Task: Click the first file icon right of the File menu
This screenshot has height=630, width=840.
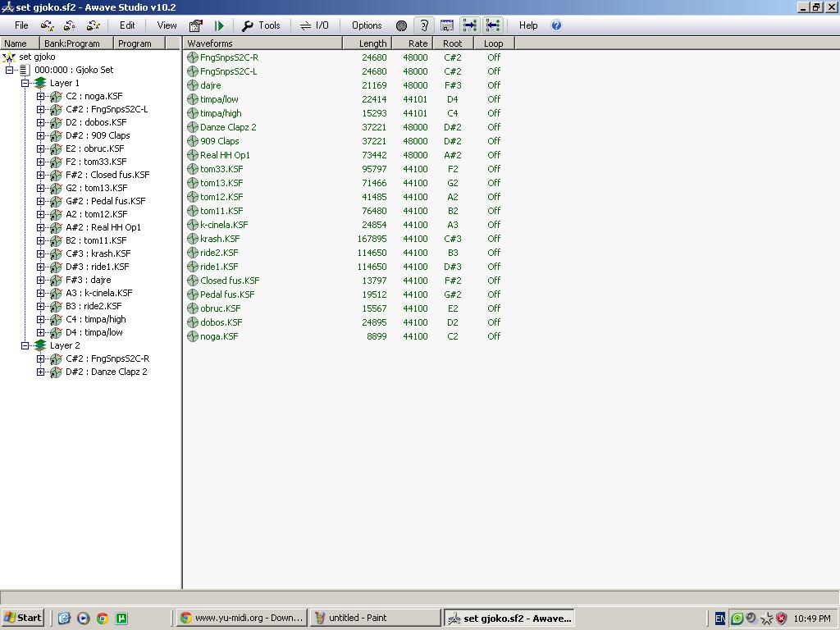Action: pos(48,25)
